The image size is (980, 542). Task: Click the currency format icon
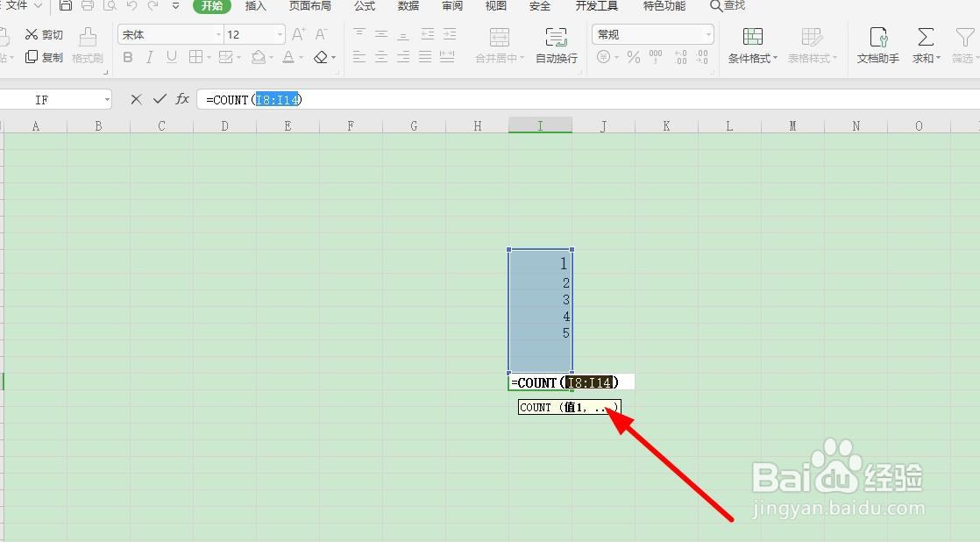coord(603,58)
